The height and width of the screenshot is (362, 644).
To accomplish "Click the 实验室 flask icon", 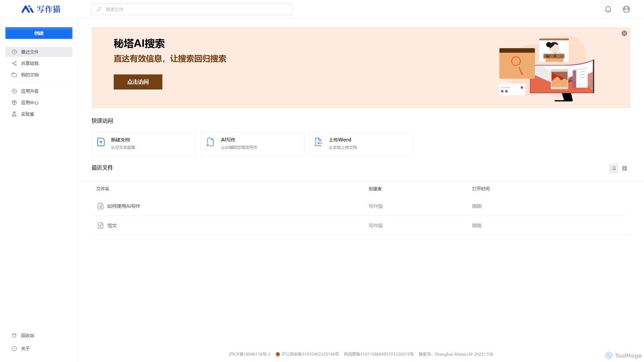I will click(14, 114).
